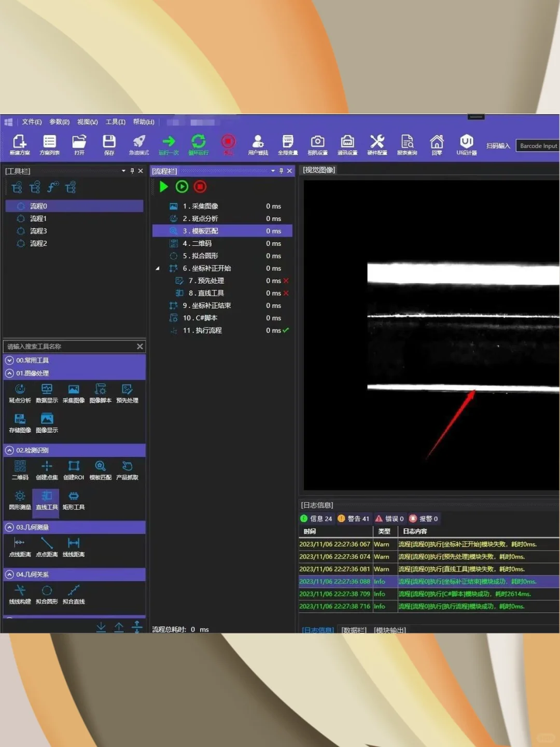Screen dimensions: 560x747
Task: Select the 点线距离 point-line distance tool
Action: [x=20, y=547]
